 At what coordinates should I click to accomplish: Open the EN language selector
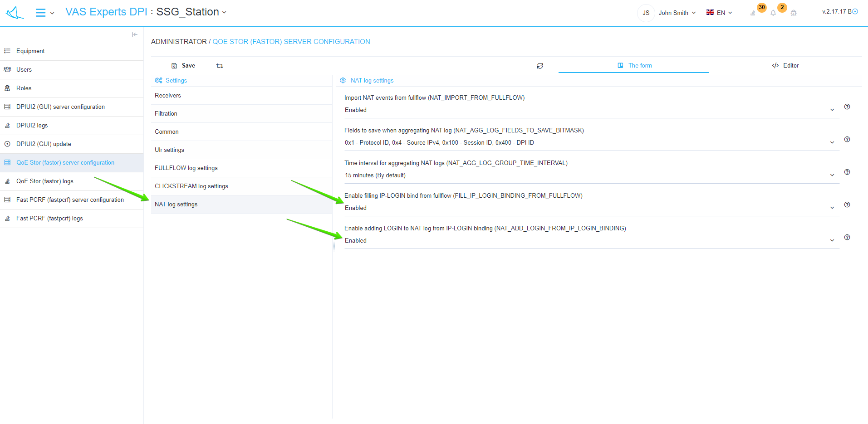[x=719, y=13]
